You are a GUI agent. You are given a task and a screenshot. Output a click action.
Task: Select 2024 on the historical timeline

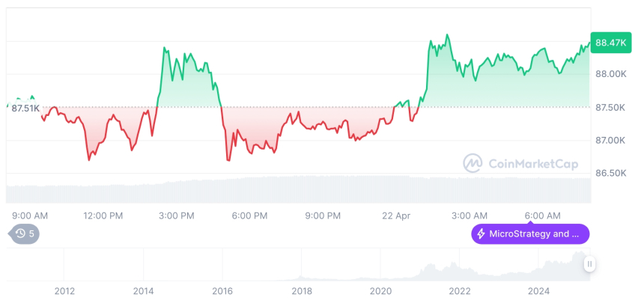(538, 290)
